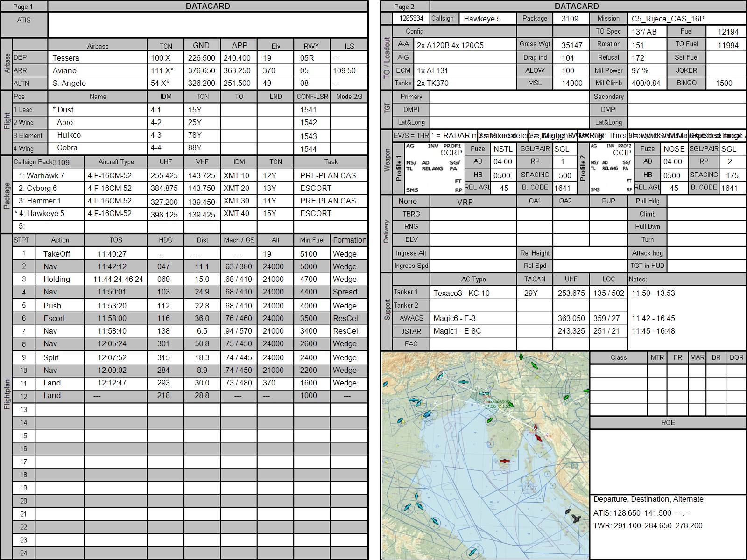This screenshot has width=747, height=560.
Task: Click the black crossed-runway airbase marker on map
Action: coord(576,519)
